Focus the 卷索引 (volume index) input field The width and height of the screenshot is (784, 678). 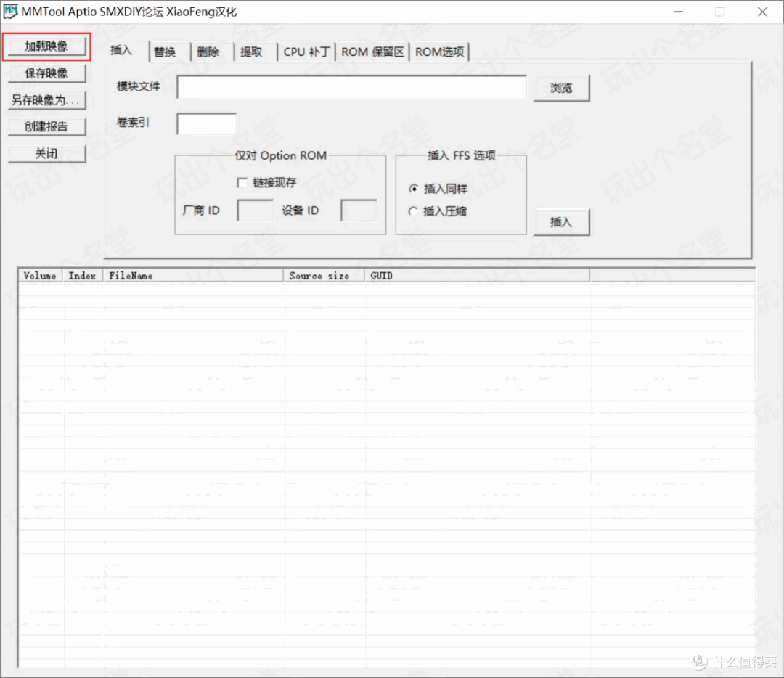click(x=206, y=123)
